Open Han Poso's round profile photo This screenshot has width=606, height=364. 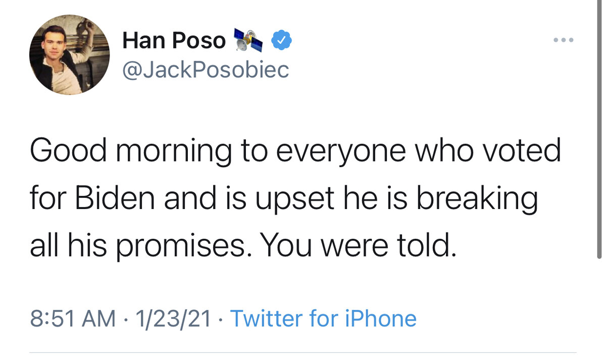(x=69, y=54)
